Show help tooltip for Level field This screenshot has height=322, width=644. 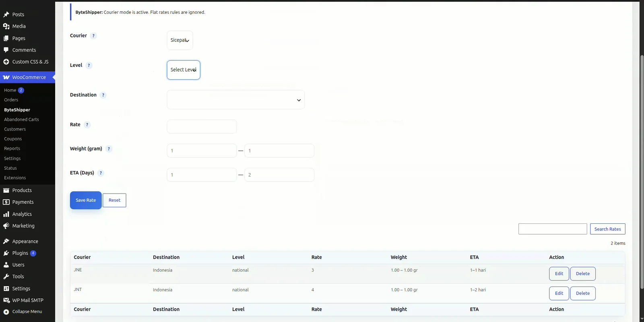(x=89, y=65)
